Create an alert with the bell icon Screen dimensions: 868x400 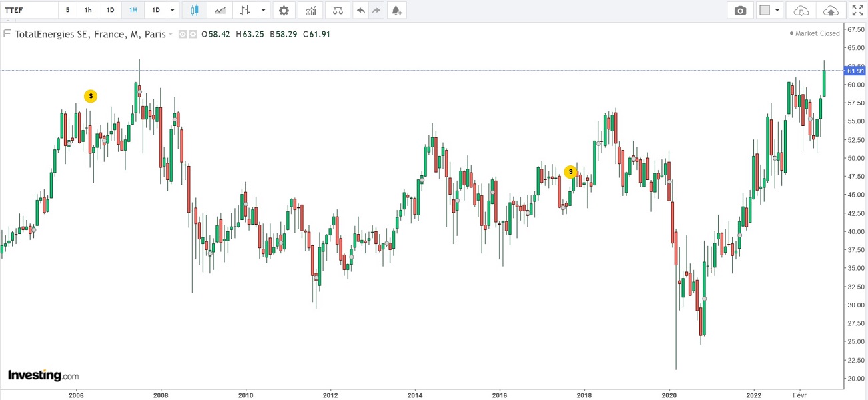tap(396, 11)
